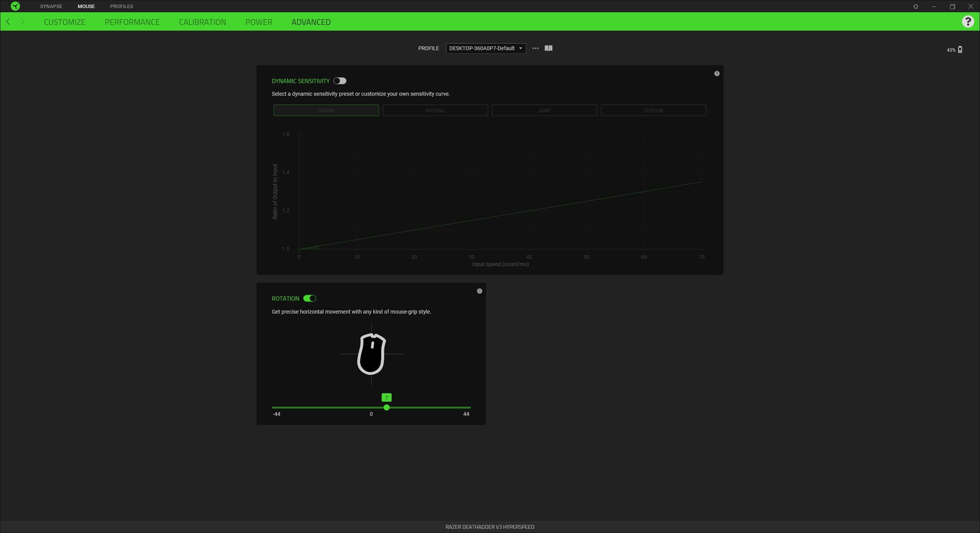The image size is (980, 533).
Task: Go back with the left arrow
Action: coord(8,21)
